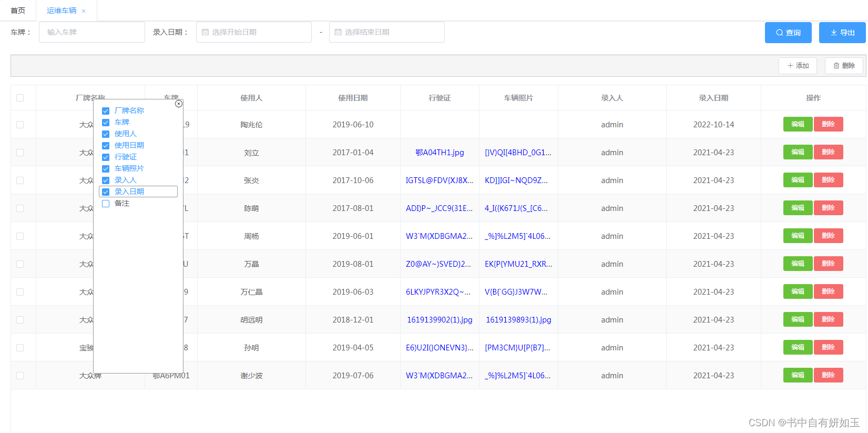The image size is (868, 433).
Task: Open the KD]]IGI~NQD9Z... photo link
Action: tap(516, 180)
